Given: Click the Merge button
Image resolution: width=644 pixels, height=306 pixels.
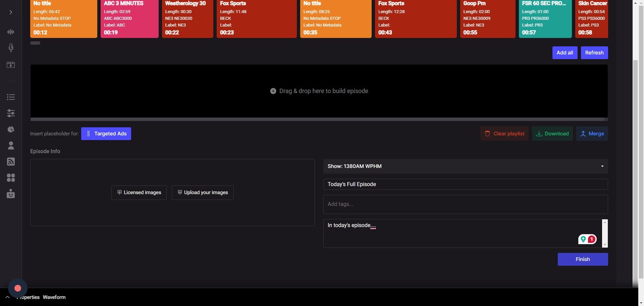Looking at the screenshot, I should point(592,134).
